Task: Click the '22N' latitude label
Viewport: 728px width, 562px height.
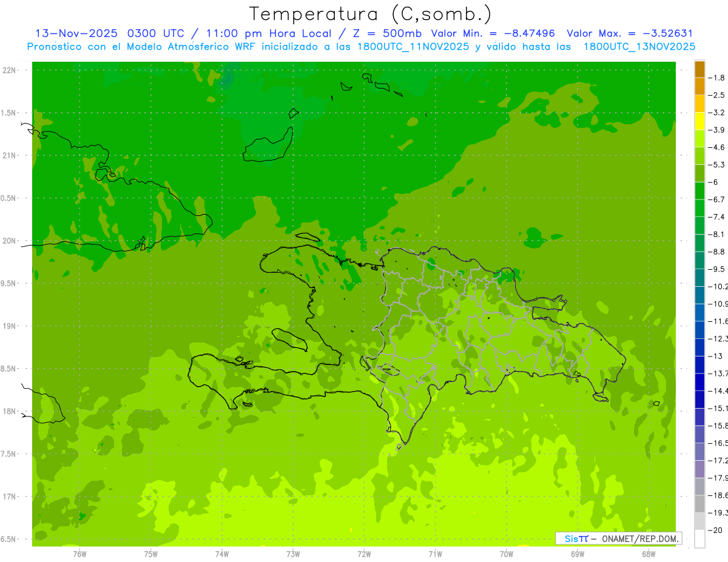Action: tap(8, 70)
